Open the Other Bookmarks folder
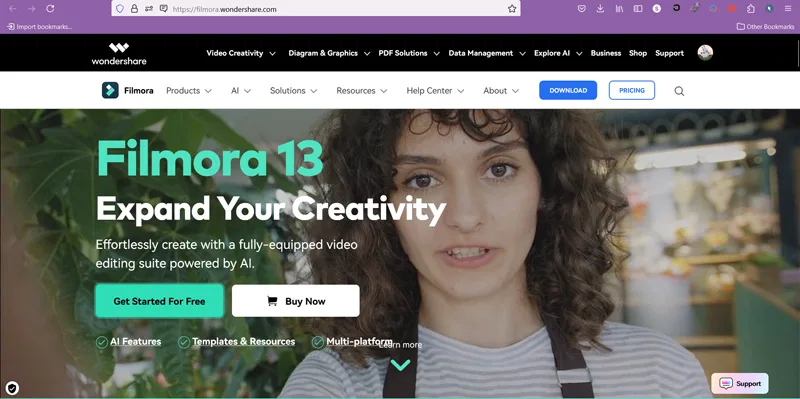 coord(765,27)
